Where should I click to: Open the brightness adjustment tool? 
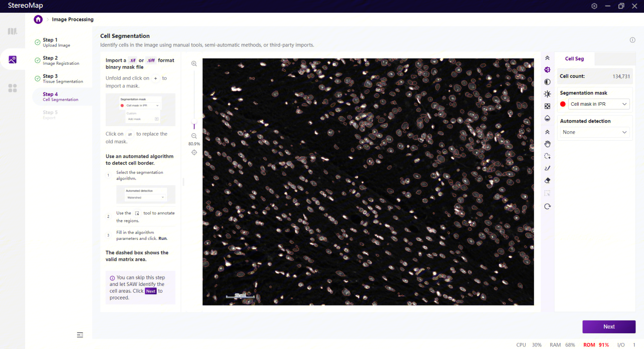(547, 94)
